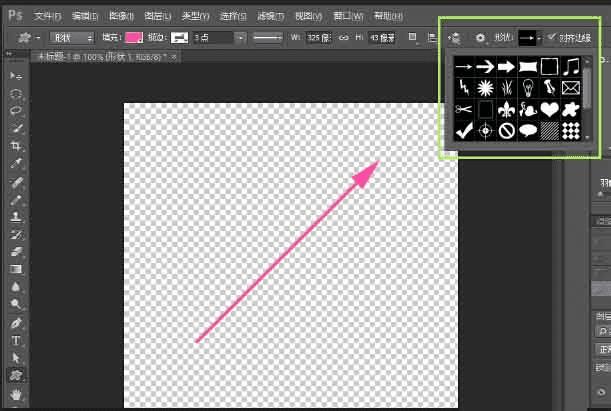
Task: Toggle the align edges checkbox
Action: point(551,37)
